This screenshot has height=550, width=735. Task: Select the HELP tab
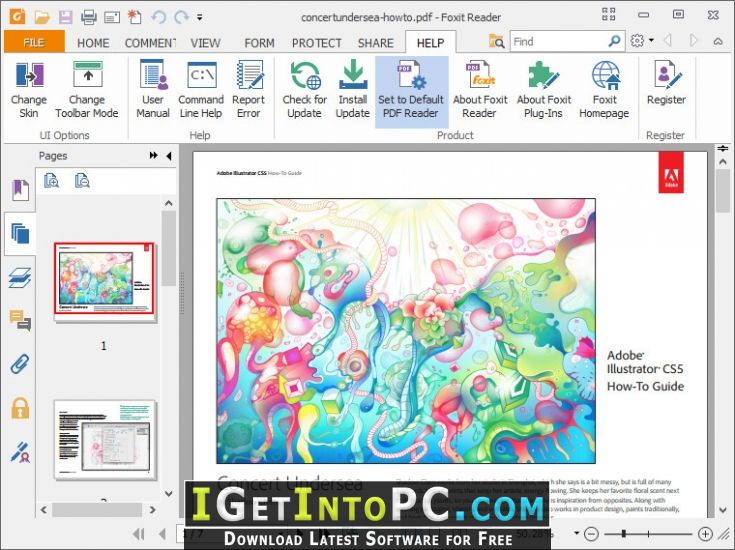pyautogui.click(x=430, y=43)
